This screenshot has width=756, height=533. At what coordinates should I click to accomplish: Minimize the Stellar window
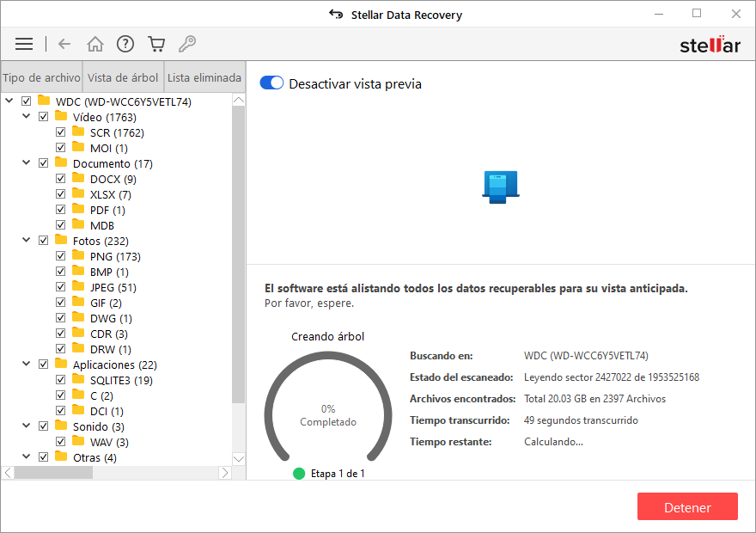coord(659,14)
